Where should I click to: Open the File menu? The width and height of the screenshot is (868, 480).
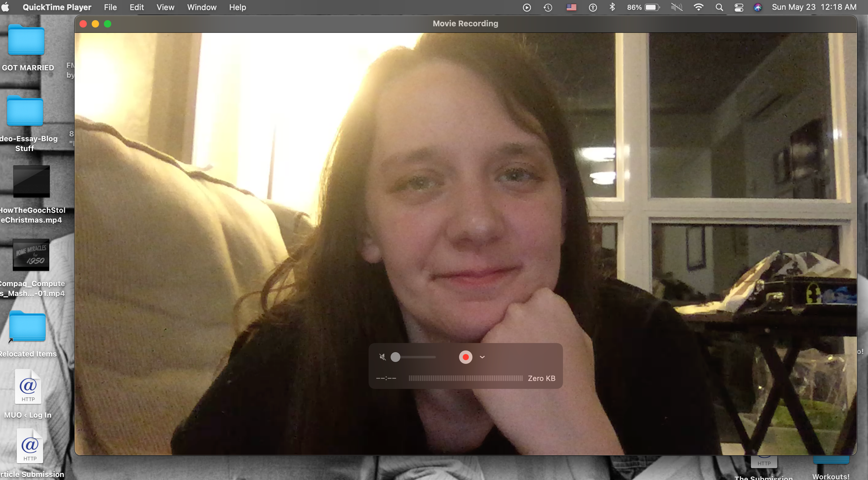click(110, 7)
